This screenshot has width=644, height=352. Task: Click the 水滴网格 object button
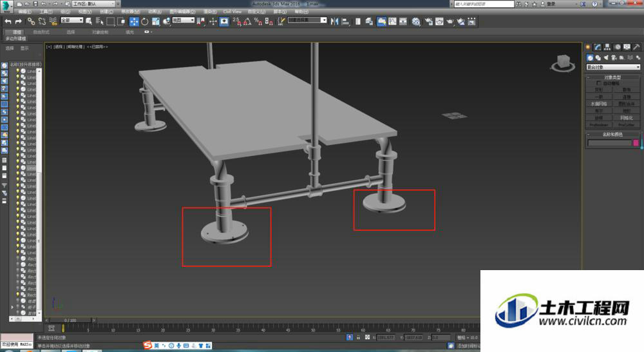(x=598, y=104)
